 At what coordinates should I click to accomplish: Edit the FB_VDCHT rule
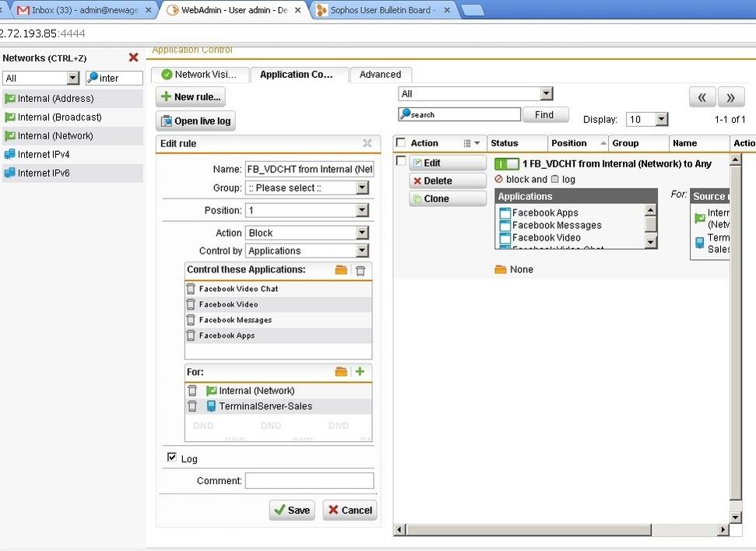448,163
